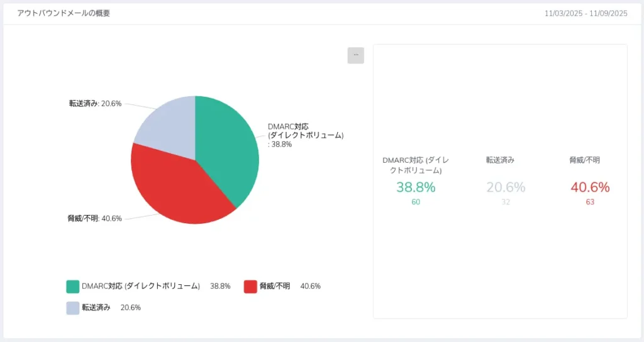This screenshot has width=644, height=342.
Task: Click the large red 40.6% statistic
Action: (x=589, y=187)
